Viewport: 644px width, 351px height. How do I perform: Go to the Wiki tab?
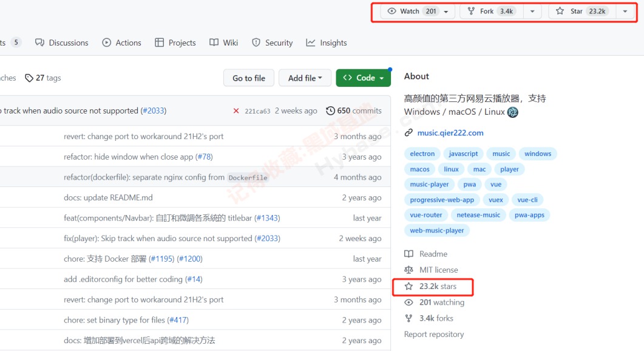pyautogui.click(x=224, y=43)
